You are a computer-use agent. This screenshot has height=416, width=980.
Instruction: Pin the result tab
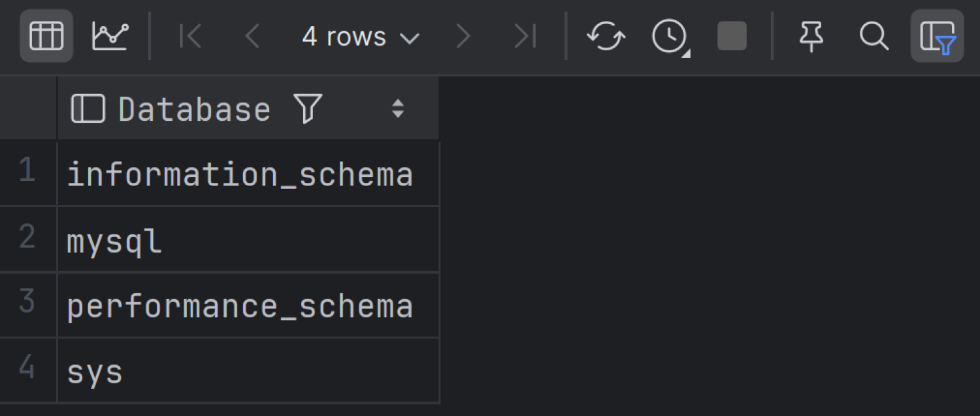tap(811, 37)
